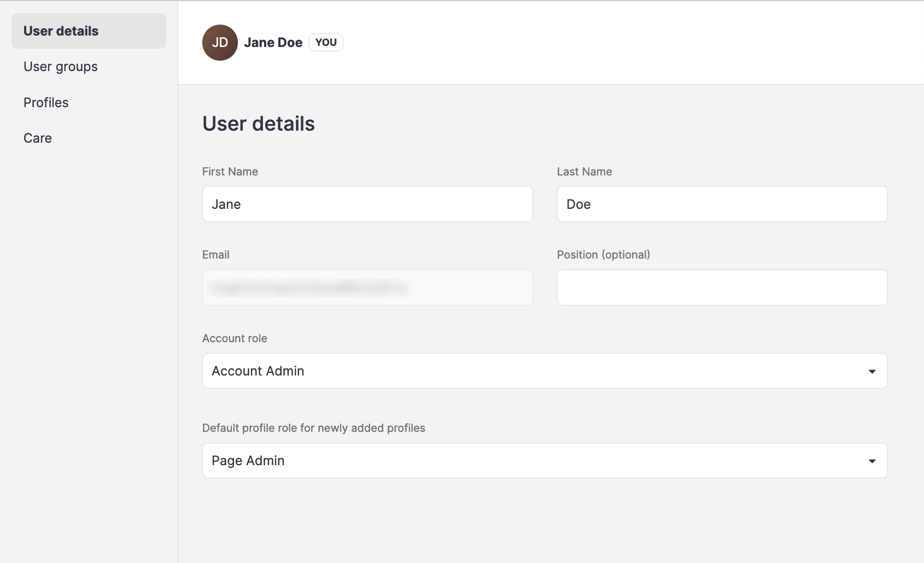Go to Profiles in the sidebar

(x=46, y=103)
